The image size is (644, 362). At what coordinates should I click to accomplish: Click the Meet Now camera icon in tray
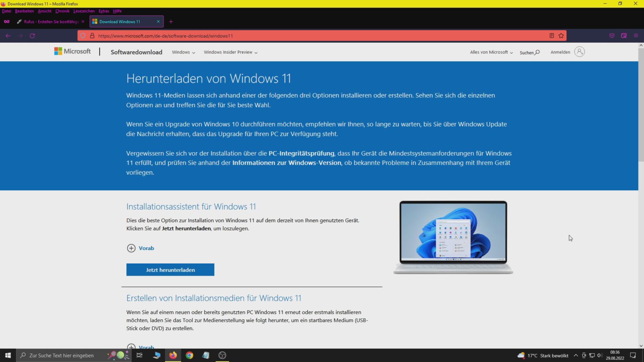click(584, 355)
